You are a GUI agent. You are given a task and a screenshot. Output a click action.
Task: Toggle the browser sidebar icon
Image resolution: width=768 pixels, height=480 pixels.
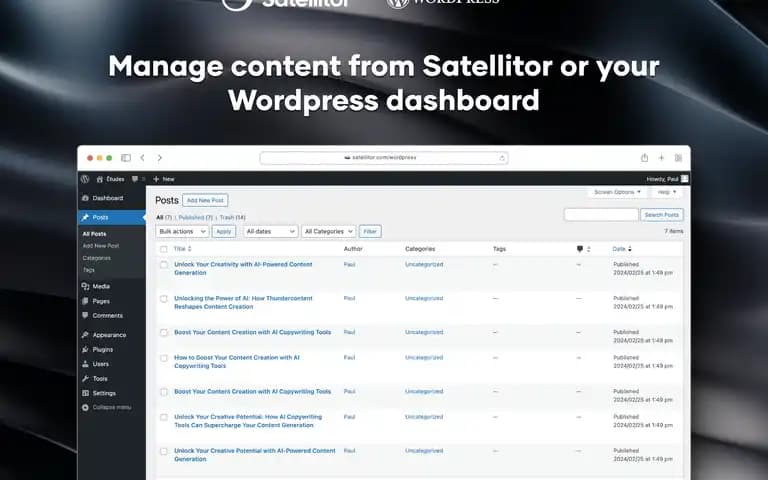click(x=126, y=158)
